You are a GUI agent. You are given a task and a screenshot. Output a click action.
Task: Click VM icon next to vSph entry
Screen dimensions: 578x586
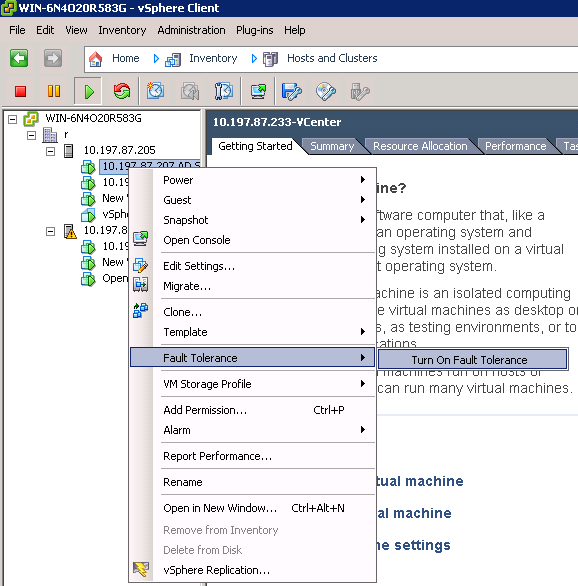88,215
